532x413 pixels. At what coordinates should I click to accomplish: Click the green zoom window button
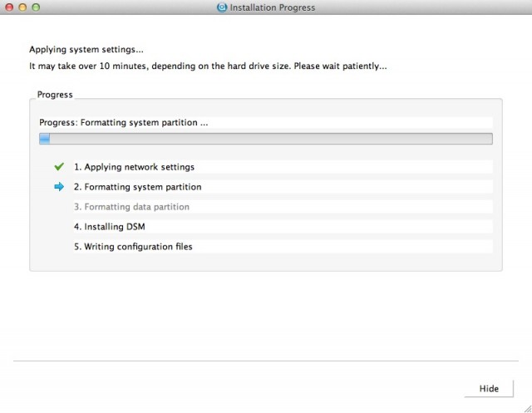(x=36, y=7)
